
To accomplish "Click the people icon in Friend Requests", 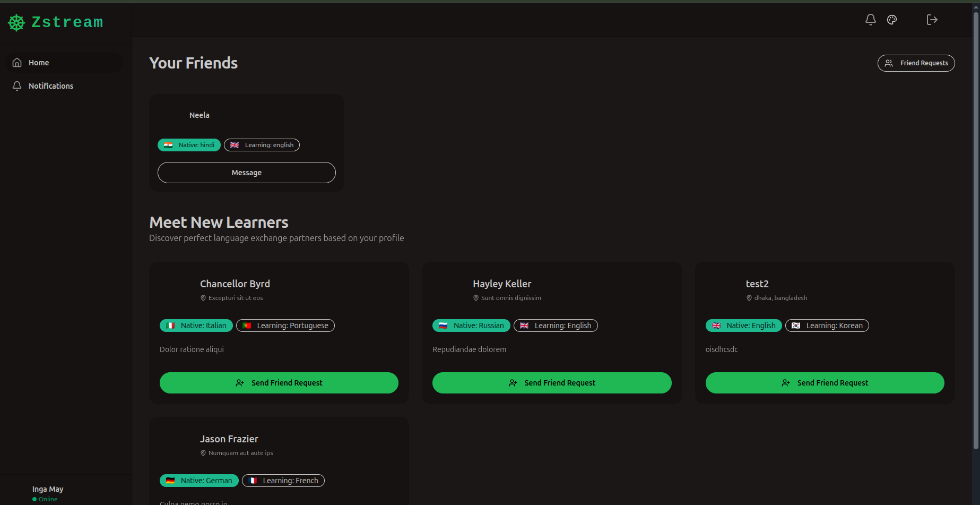I will point(889,63).
